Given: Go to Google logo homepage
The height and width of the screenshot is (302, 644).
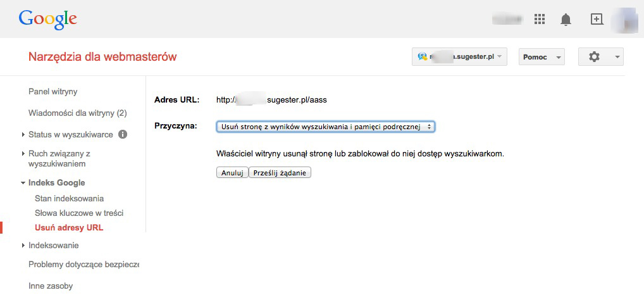Looking at the screenshot, I should click(x=47, y=19).
